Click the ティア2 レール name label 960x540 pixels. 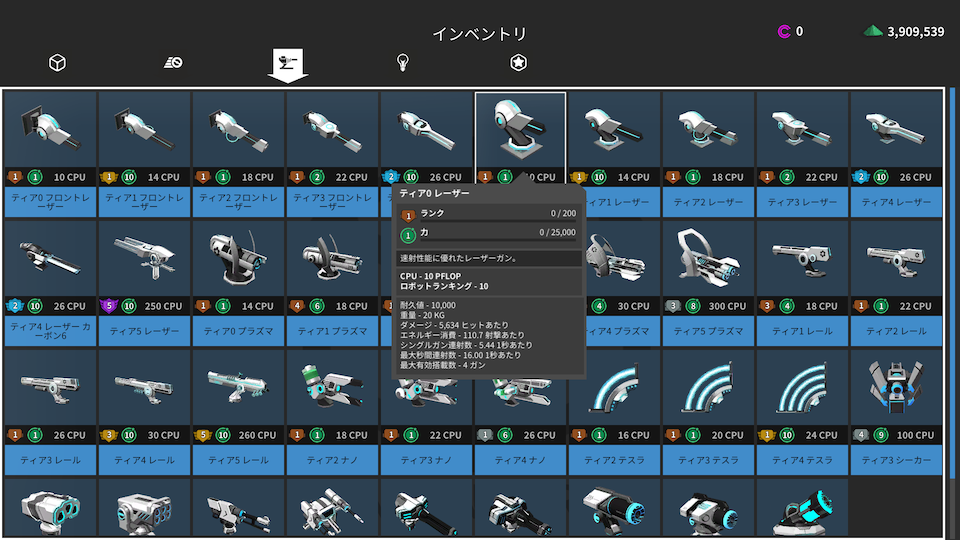pos(896,330)
